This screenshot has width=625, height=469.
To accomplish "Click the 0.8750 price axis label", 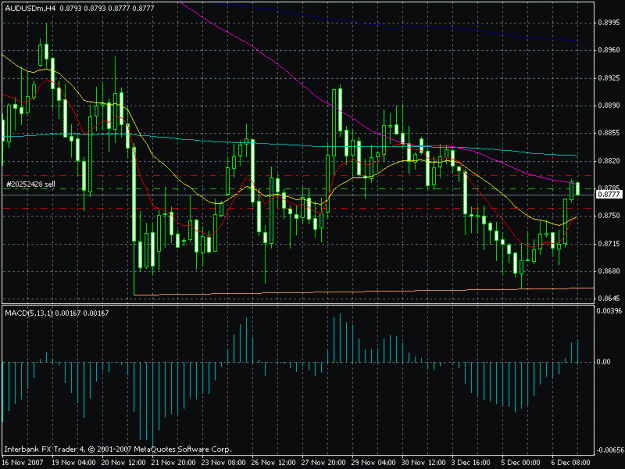I will (609, 216).
